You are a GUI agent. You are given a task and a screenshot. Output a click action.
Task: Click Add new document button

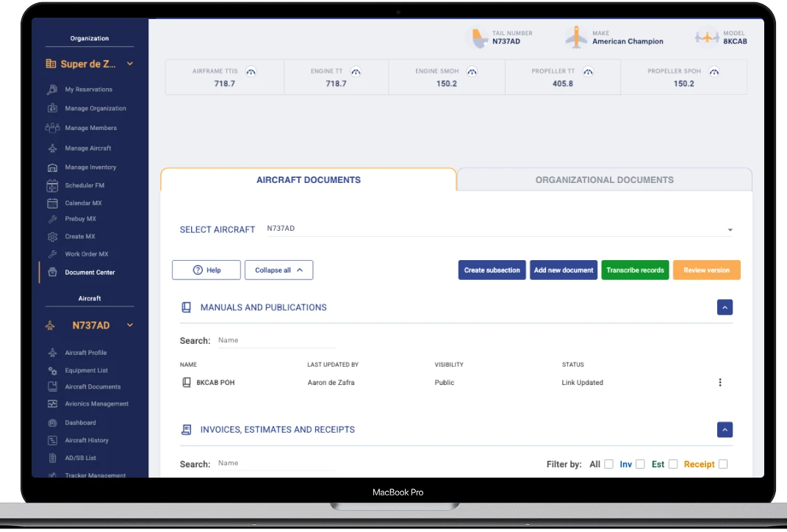(x=564, y=270)
